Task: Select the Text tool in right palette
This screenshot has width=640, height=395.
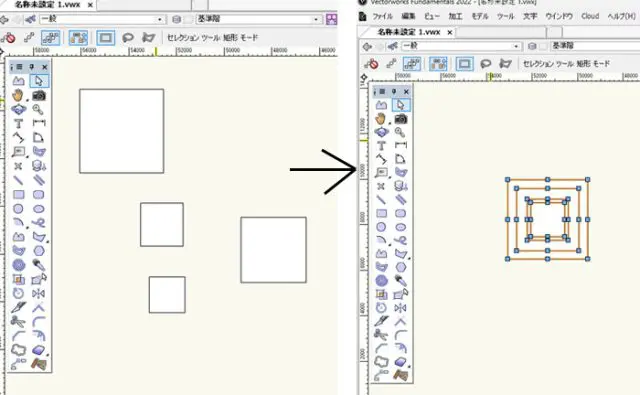Action: click(x=381, y=145)
